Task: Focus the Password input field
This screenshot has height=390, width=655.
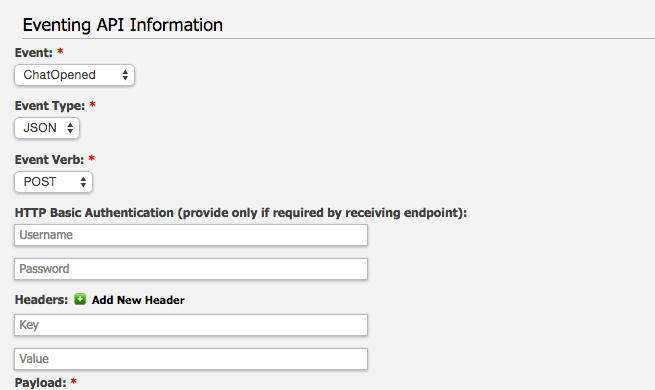Action: pyautogui.click(x=191, y=269)
